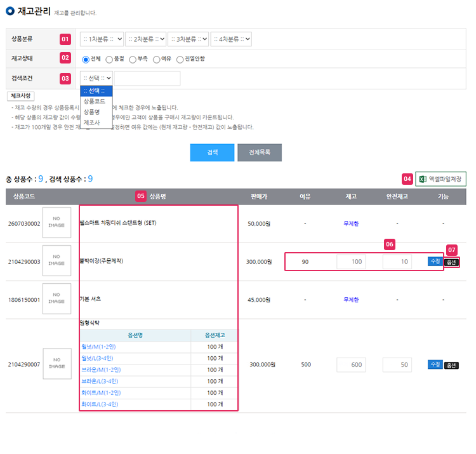Focus the search keyword input field
Image resolution: width=476 pixels, height=454 pixels.
click(147, 78)
